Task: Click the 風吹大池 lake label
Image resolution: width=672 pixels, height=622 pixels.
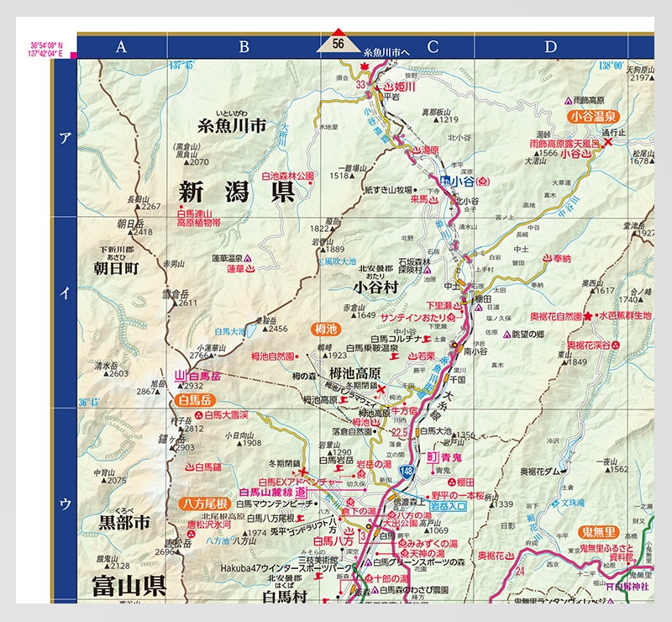Action: pyautogui.click(x=340, y=261)
